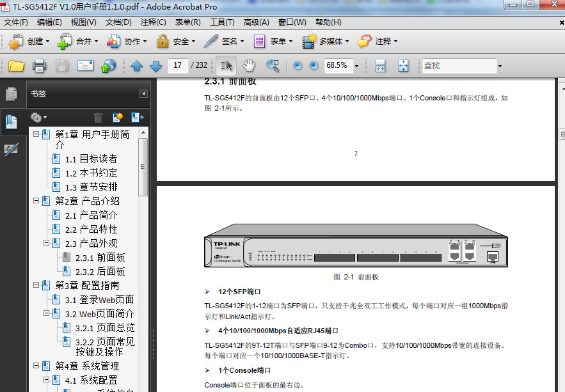The image size is (565, 392).
Task: Click the Combine files icon
Action: 64,42
